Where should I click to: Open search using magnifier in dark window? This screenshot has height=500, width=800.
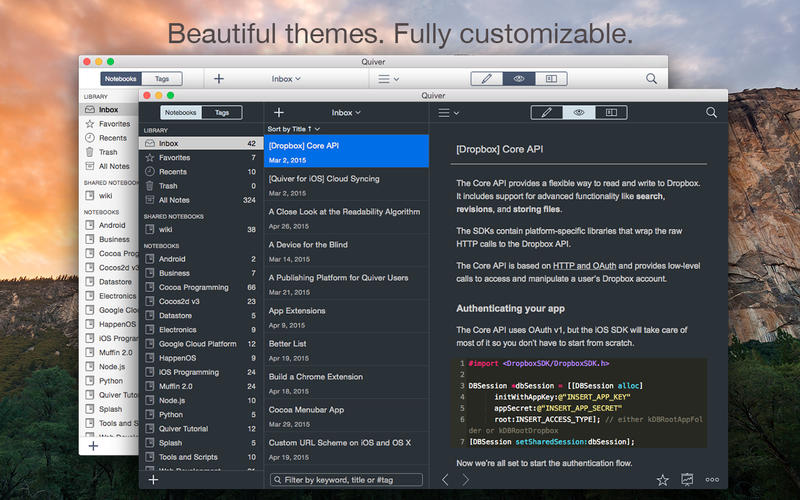(711, 113)
